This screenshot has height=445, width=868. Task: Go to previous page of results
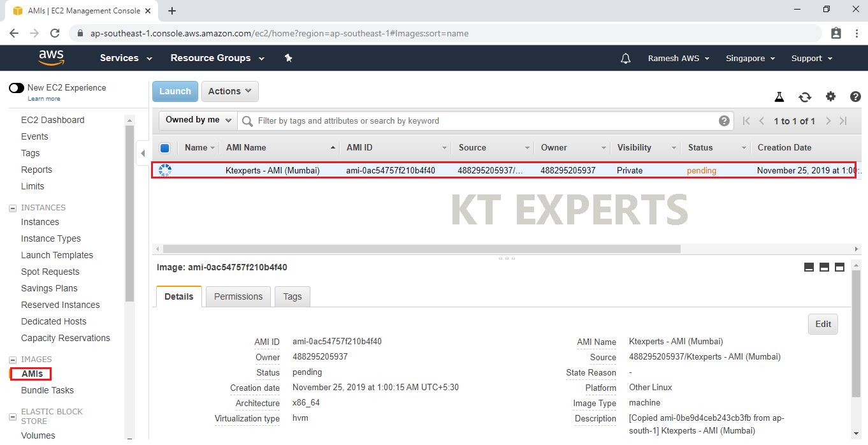point(762,121)
